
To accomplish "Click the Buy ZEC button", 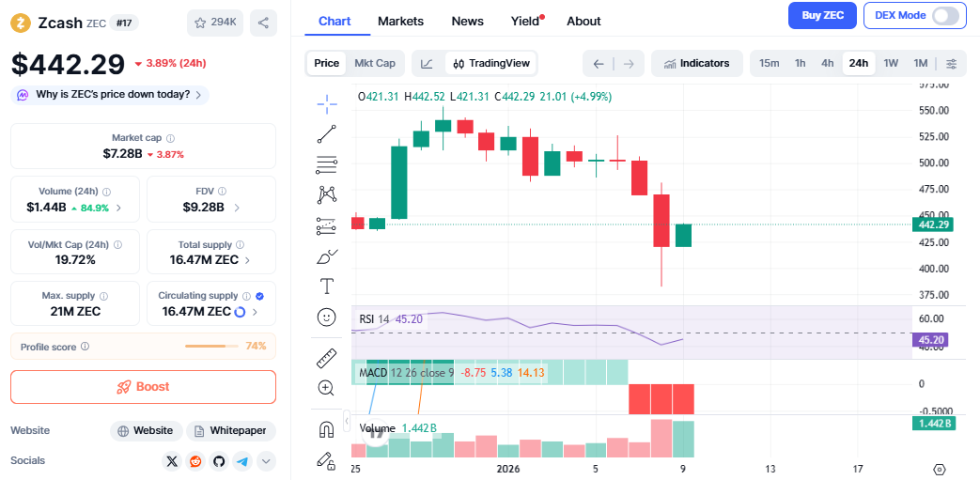I will tap(822, 16).
